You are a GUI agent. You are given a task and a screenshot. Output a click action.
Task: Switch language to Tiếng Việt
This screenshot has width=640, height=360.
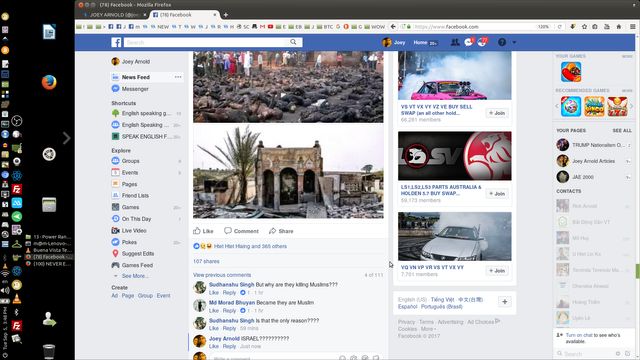click(442, 300)
